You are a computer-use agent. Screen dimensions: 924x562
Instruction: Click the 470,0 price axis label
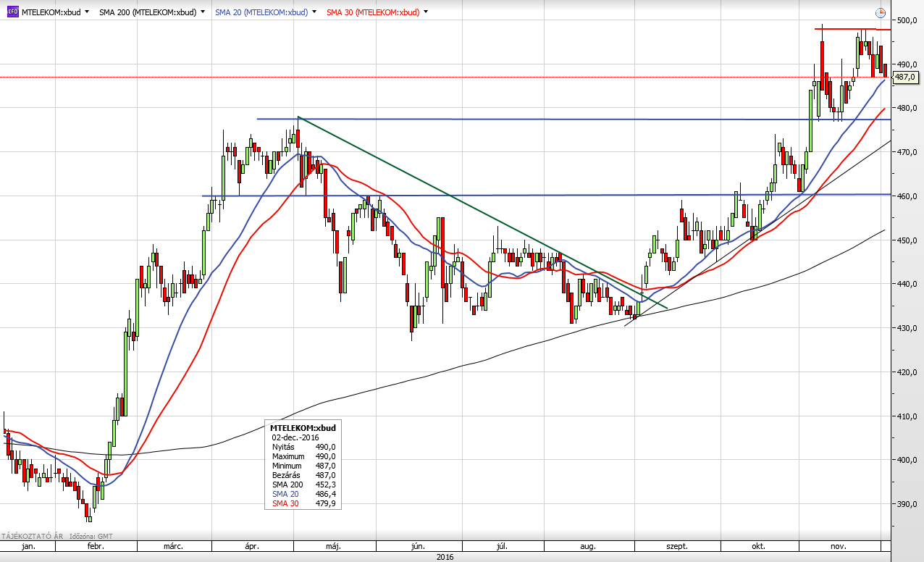pos(907,152)
